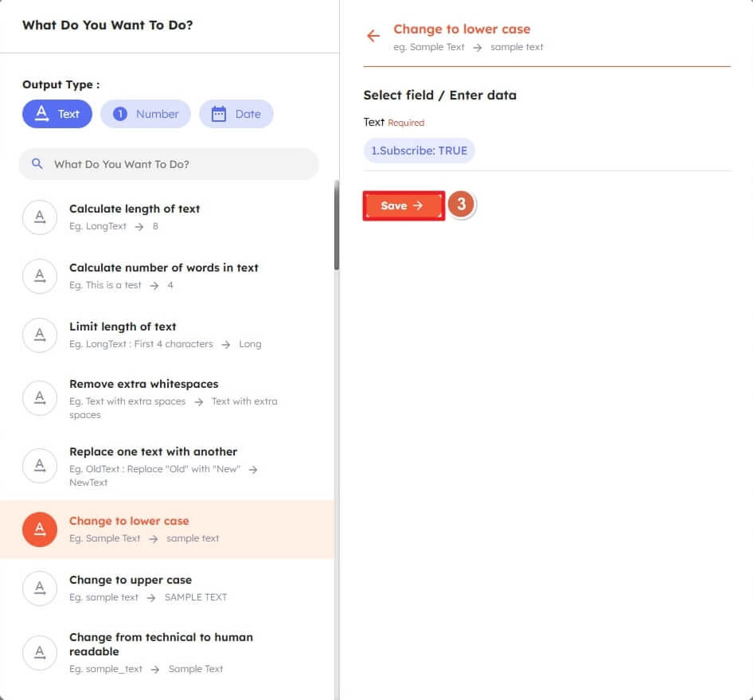Choose Calculate length of text option
The image size is (753, 700).
click(135, 209)
